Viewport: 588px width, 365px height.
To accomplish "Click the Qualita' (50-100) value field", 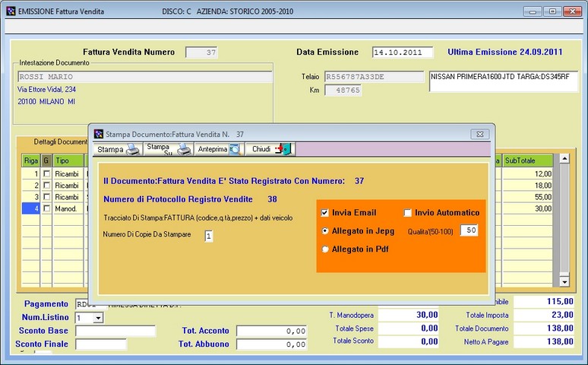I will pos(469,230).
